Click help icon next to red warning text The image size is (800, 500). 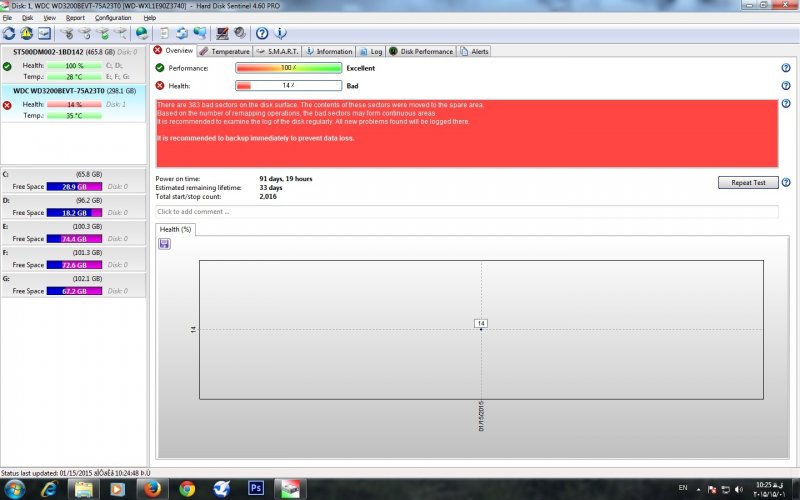pyautogui.click(x=786, y=104)
